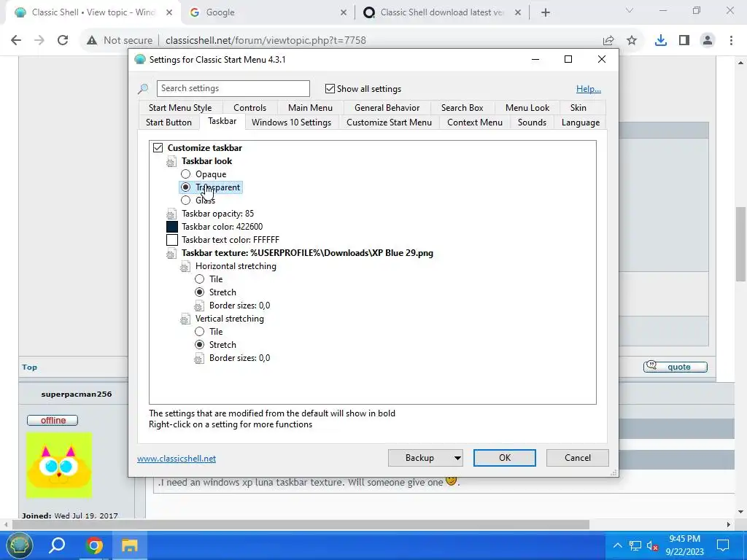The width and height of the screenshot is (747, 560).
Task: Open Chrome three-dot menu
Action: [x=731, y=41]
